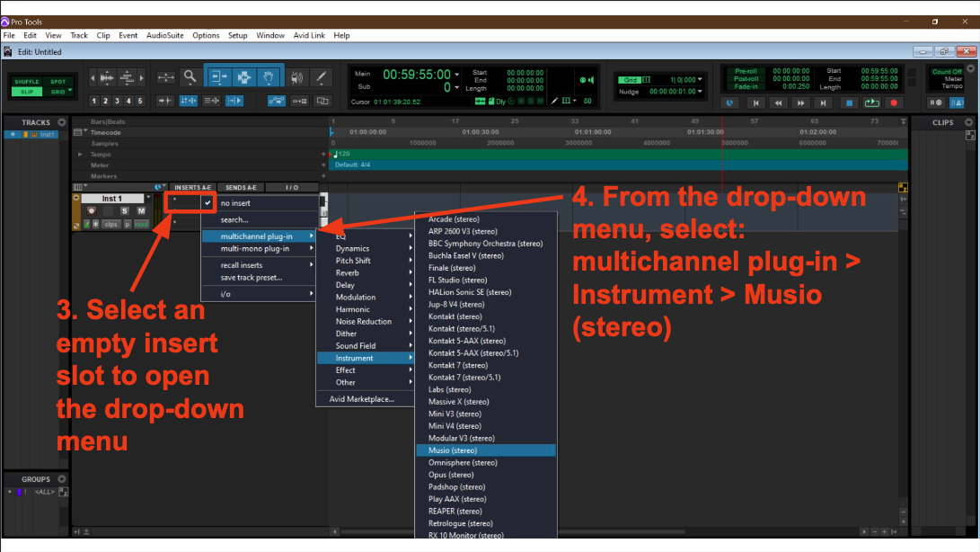Viewport: 980px width, 552px height.
Task: Click the green Play transport button
Action: tap(872, 102)
